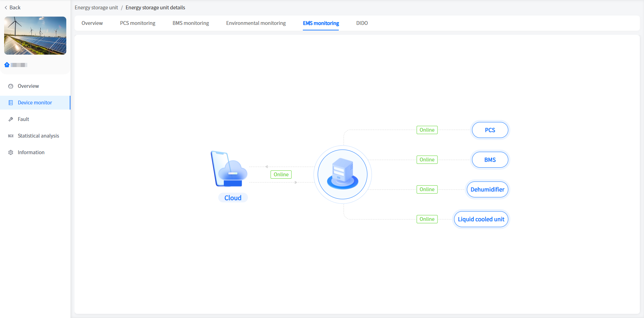Click the Device monitor list icon
Screen dimensions: 644x318
(11, 103)
